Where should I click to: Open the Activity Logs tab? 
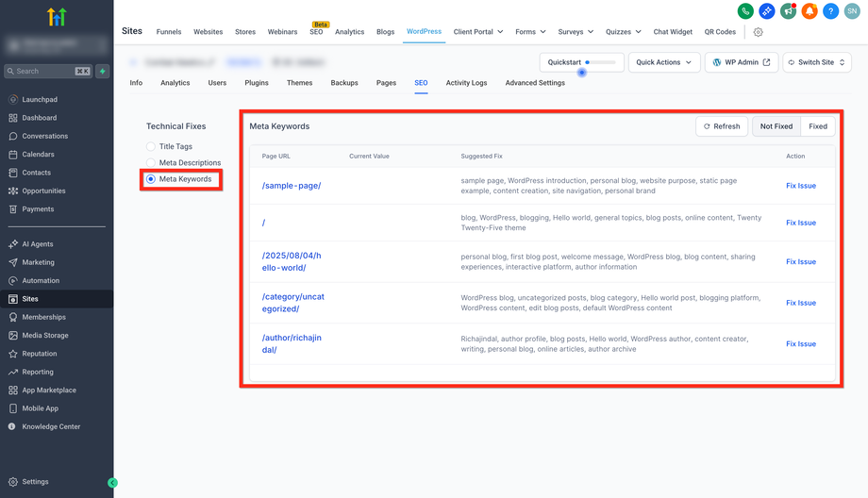(466, 83)
